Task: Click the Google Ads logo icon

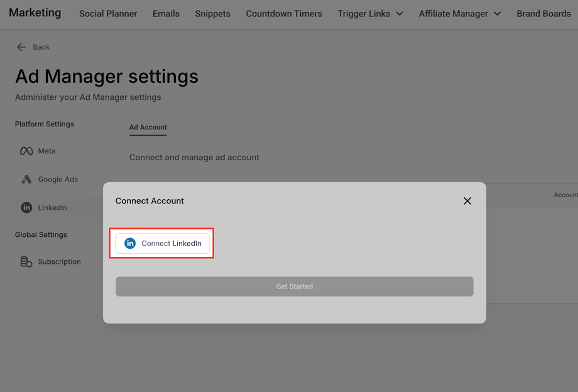Action: click(x=26, y=180)
